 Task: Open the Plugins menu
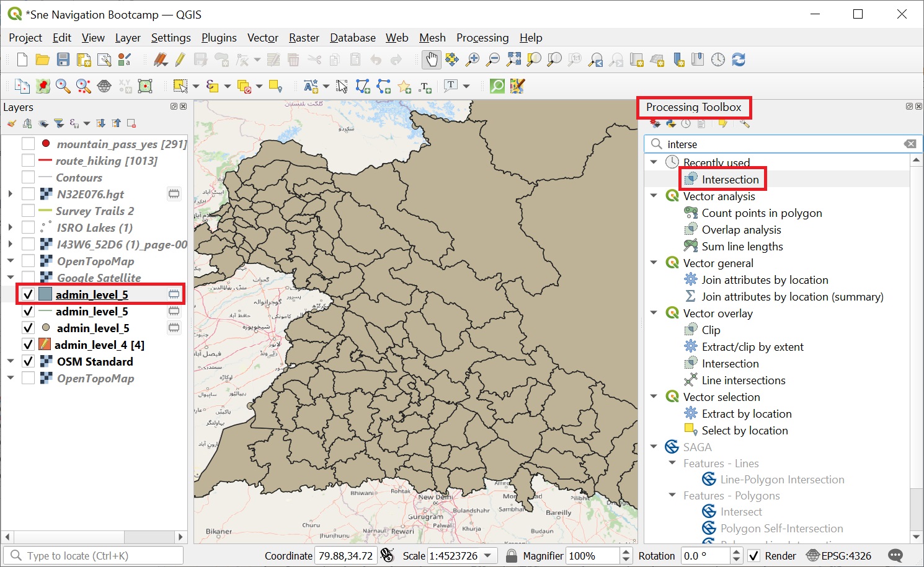point(219,38)
